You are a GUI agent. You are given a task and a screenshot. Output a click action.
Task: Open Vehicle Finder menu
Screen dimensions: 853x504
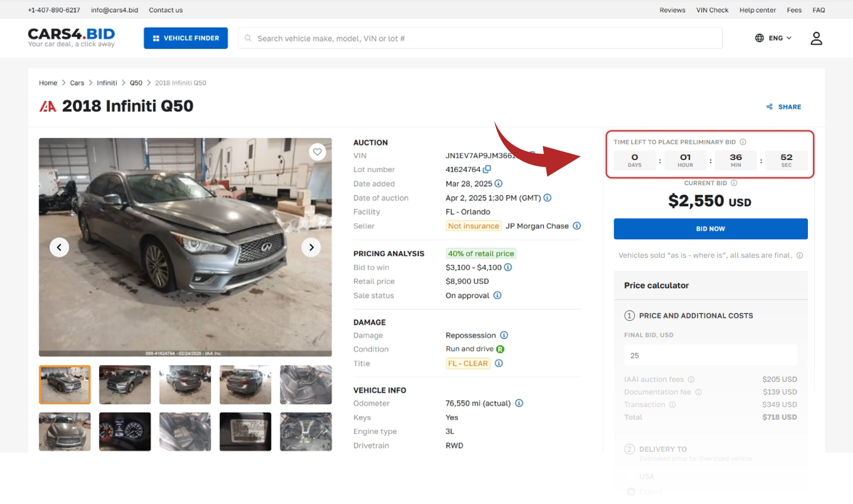click(186, 38)
